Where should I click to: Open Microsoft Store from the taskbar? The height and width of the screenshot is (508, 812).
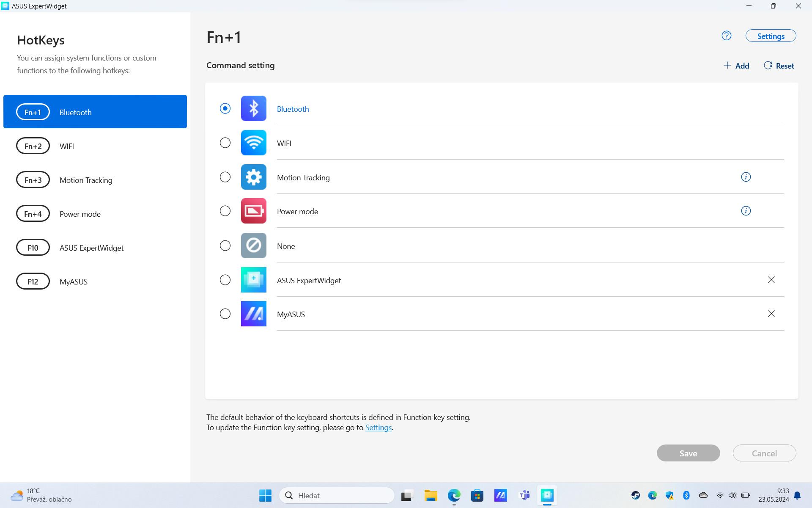477,495
